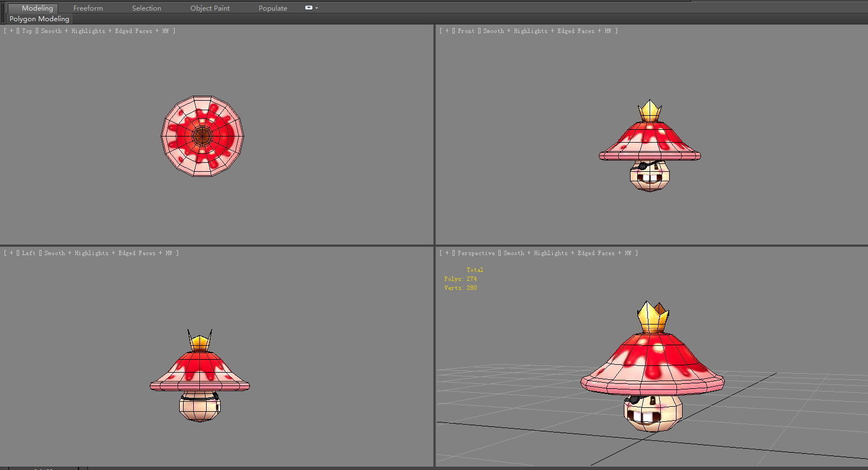The width and height of the screenshot is (868, 470).
Task: Open the Freeform ribbon tab
Action: click(88, 8)
